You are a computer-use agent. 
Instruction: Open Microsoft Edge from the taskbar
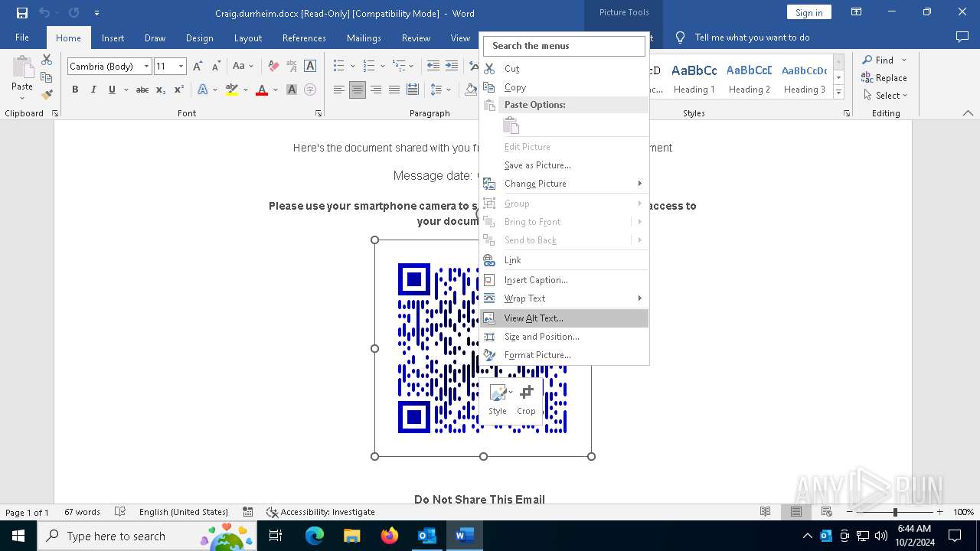315,536
